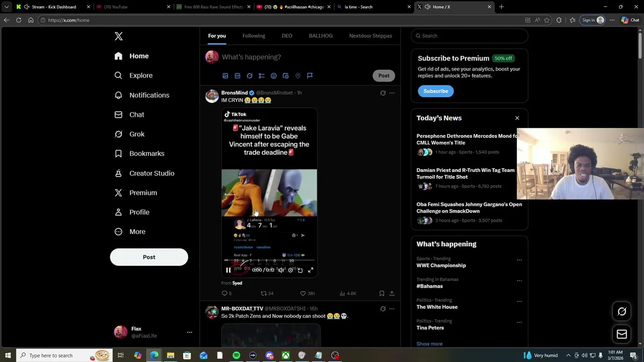Expand the video to fullscreen
Screen dimensions: 644x362
(310, 270)
